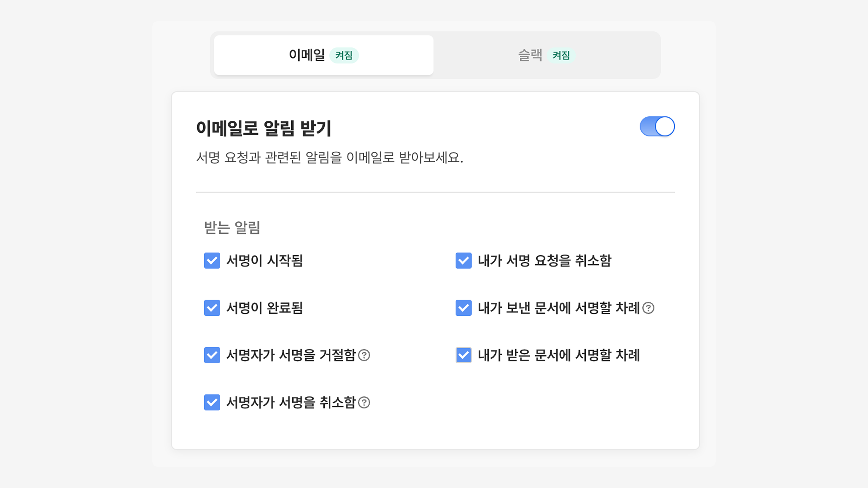
Task: Click the 받는 알림 section label
Action: tap(232, 227)
